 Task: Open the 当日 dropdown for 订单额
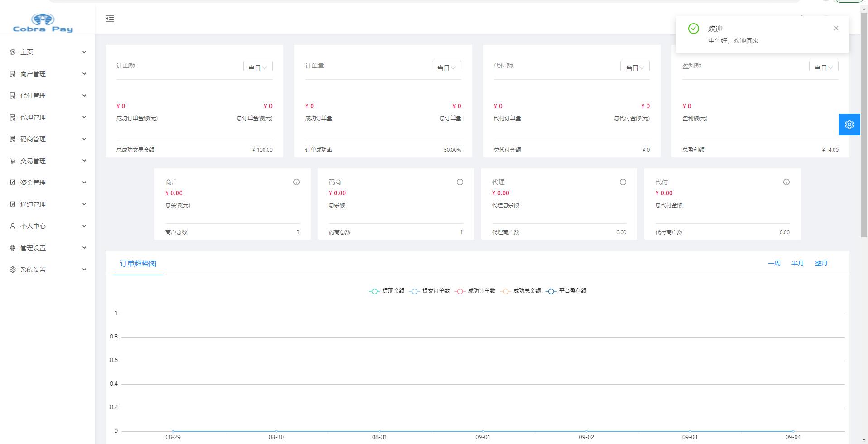point(258,68)
